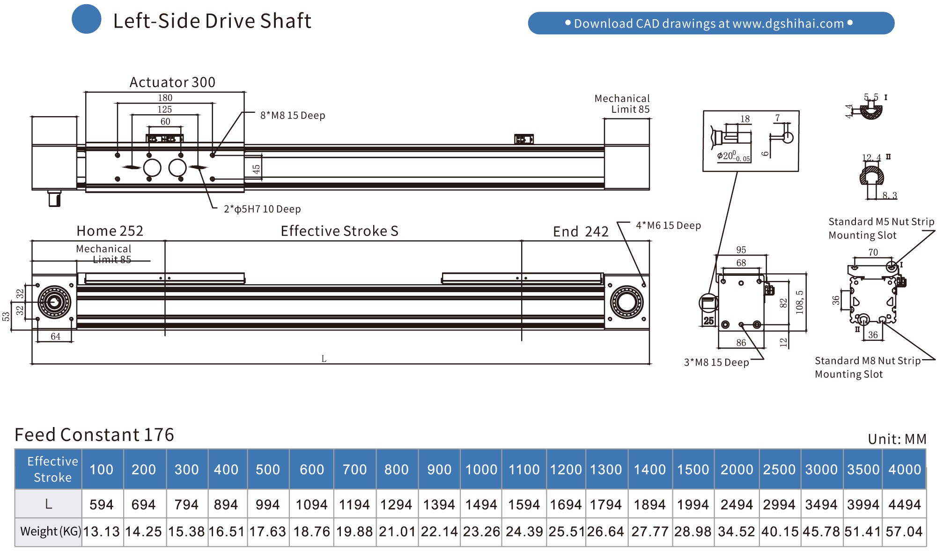Click the left end bearing circle
Screen dimensions: 943x560
[x=54, y=302]
